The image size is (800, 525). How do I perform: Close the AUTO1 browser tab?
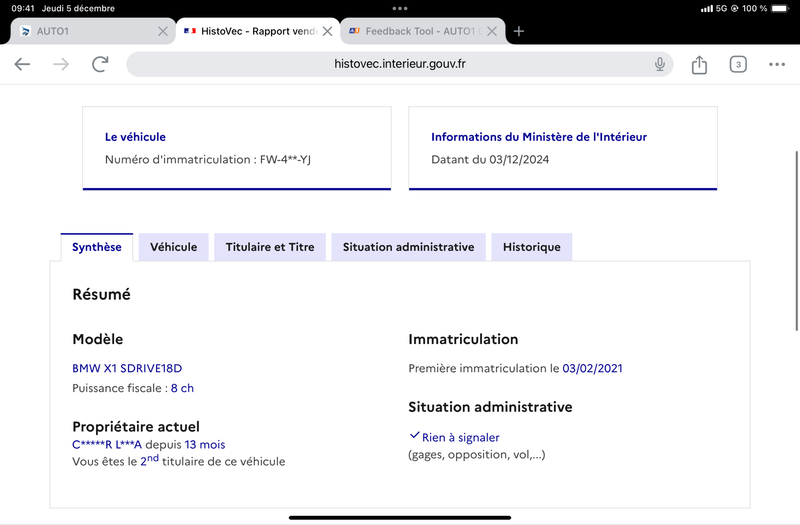[x=163, y=31]
